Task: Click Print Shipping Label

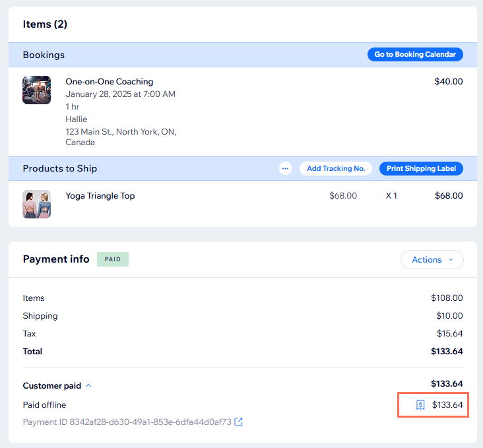Action: tap(421, 168)
